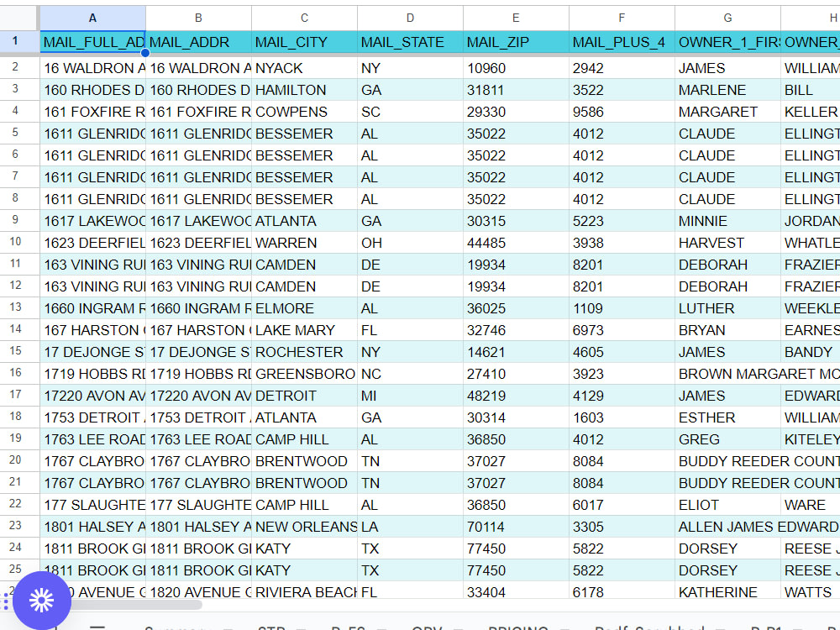Screen dimensions: 840x630
Task: Click ZIP code 44485
Action: 516,243
